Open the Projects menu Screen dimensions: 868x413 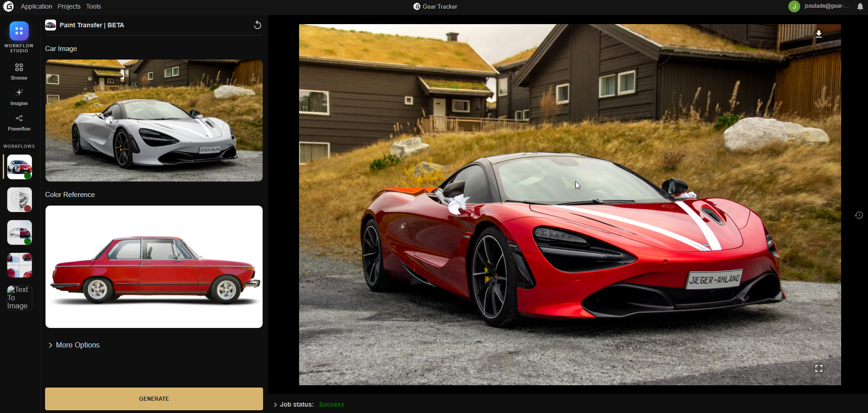coord(69,6)
